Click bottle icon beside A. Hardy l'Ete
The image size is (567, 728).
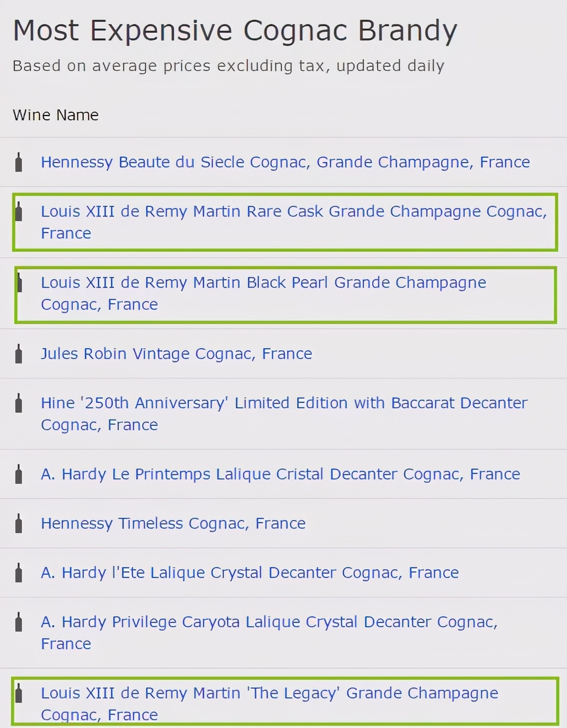point(19,573)
